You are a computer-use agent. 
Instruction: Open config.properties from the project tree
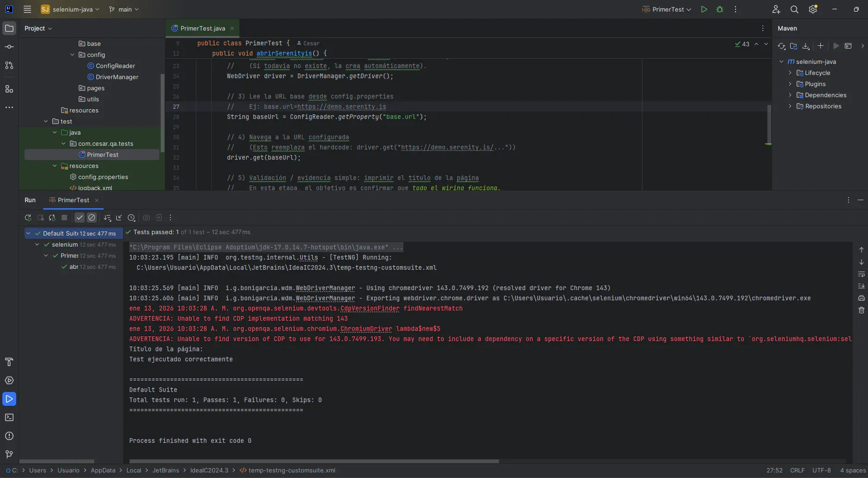(x=103, y=177)
